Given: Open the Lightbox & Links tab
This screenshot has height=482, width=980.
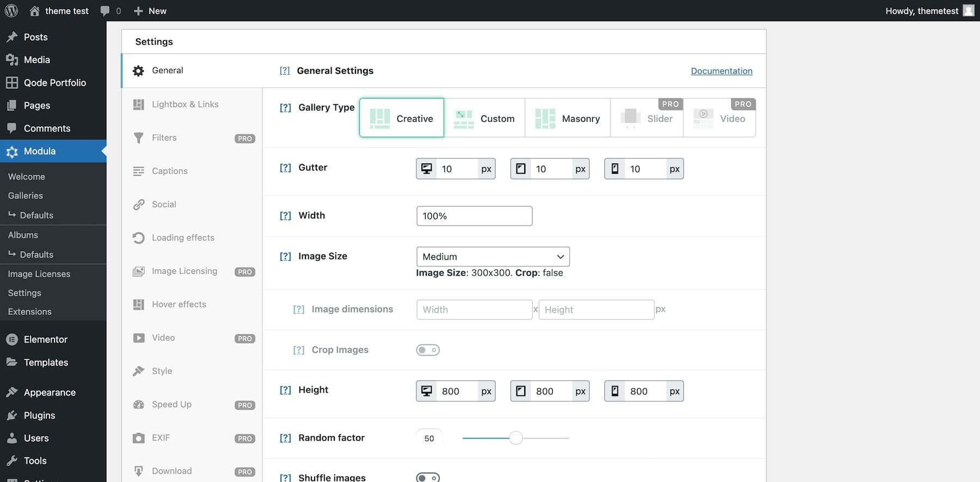Looking at the screenshot, I should 192,104.
